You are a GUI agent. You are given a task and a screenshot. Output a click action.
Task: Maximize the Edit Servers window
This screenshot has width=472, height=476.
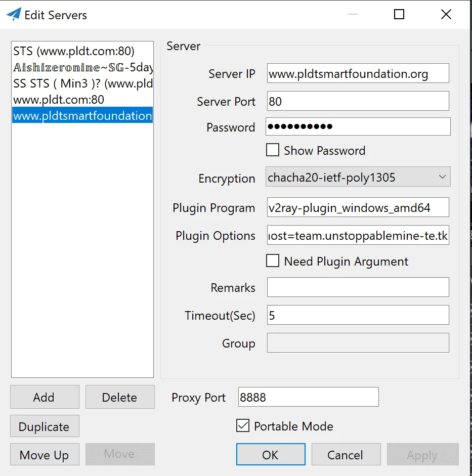point(399,14)
